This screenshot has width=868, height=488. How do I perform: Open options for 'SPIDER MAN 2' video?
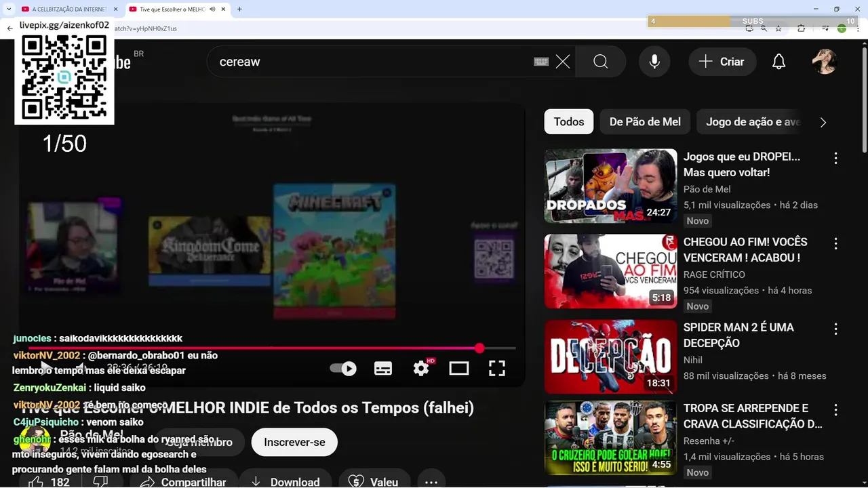[835, 329]
